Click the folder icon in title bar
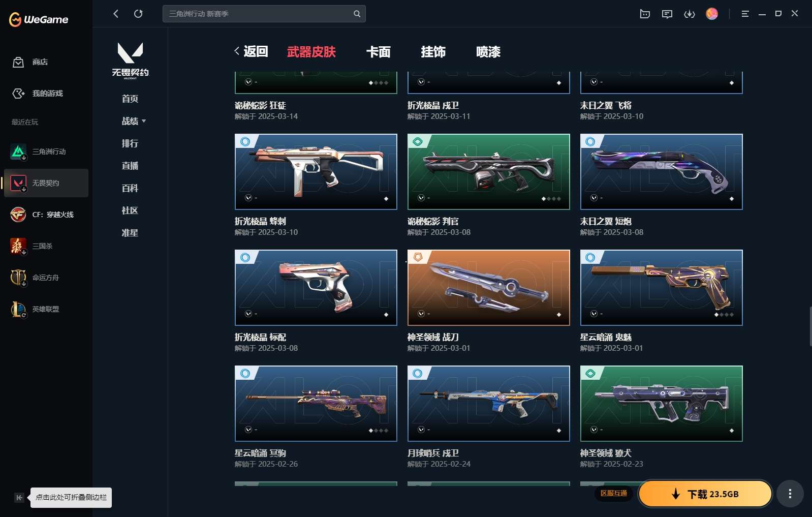 [645, 14]
